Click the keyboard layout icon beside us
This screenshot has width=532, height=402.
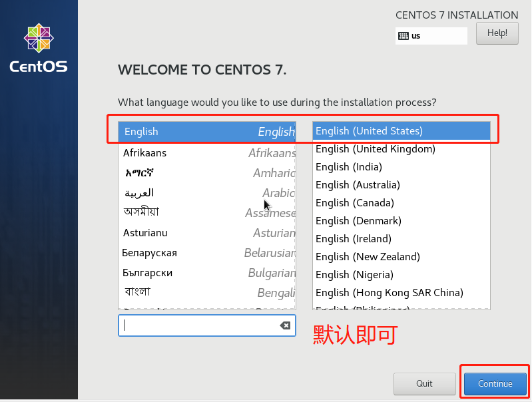pos(403,36)
